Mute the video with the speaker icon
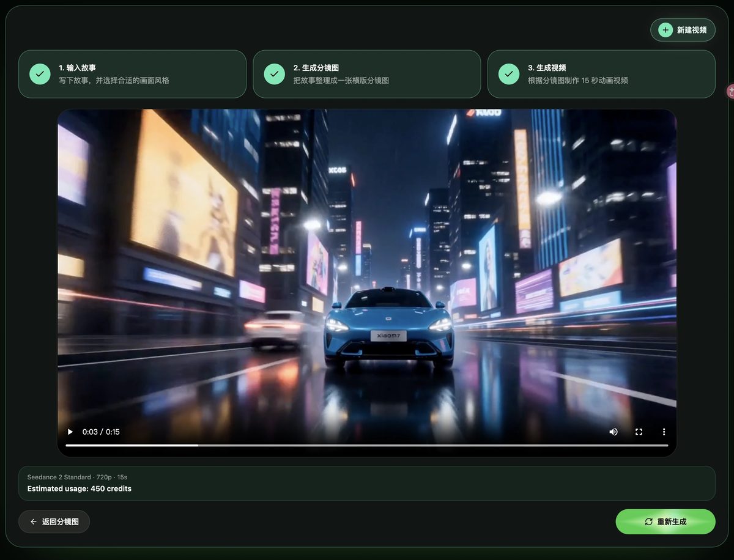734x560 pixels. (614, 432)
